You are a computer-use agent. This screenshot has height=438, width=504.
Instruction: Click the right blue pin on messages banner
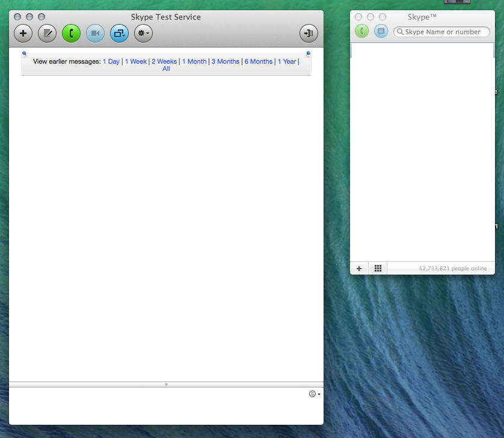click(x=309, y=54)
